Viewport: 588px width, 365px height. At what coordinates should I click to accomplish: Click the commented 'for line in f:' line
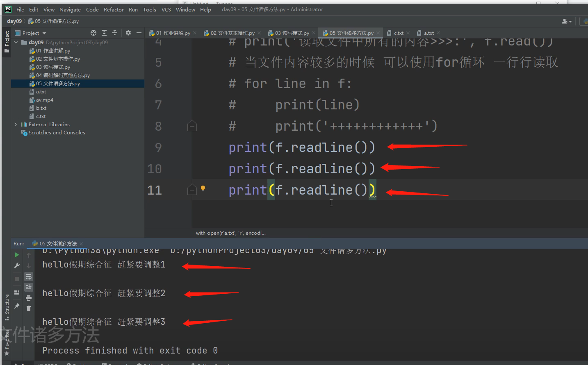click(290, 84)
